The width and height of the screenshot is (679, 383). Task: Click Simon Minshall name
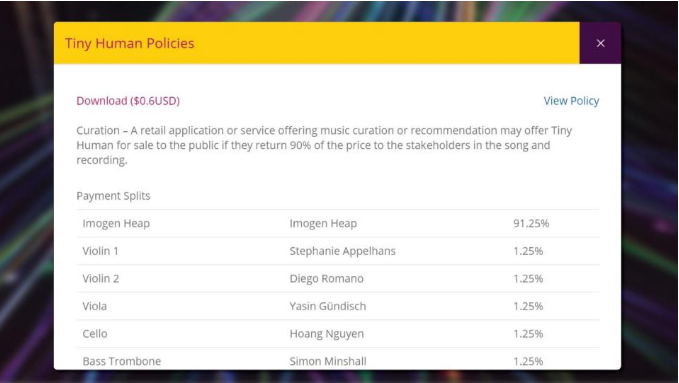[x=328, y=361]
